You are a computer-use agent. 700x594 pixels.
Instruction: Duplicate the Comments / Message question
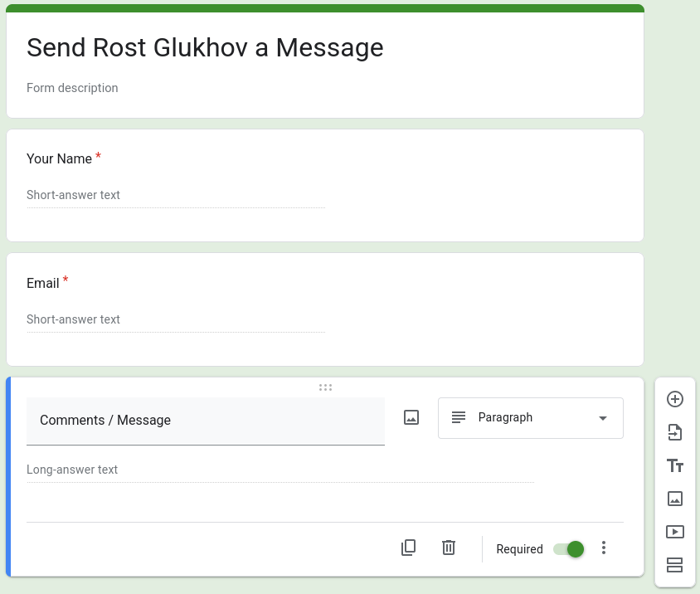point(408,548)
